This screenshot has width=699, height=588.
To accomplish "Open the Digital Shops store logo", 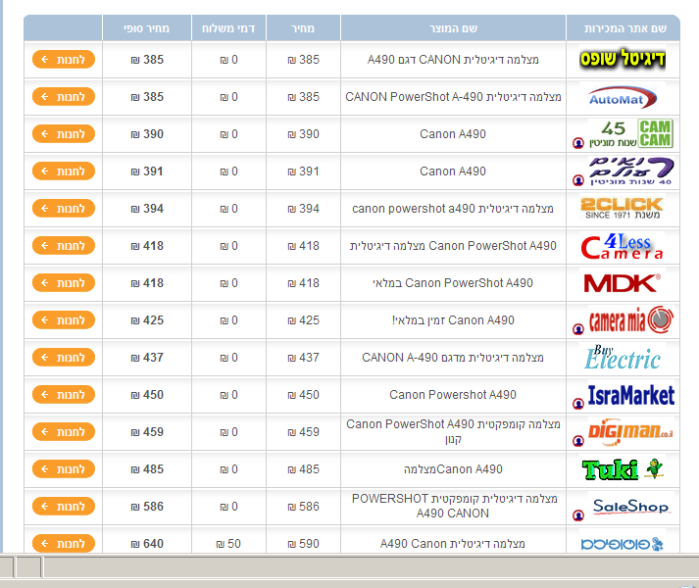I will pyautogui.click(x=622, y=59).
